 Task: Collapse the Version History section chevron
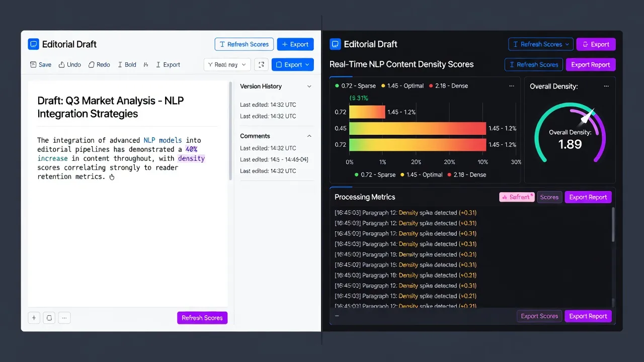[x=309, y=86]
